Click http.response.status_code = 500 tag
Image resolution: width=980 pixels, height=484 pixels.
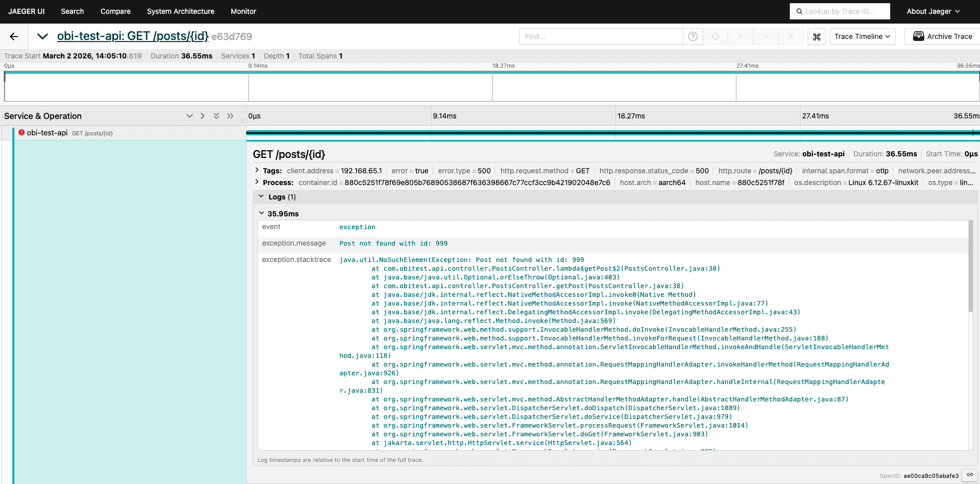click(654, 171)
